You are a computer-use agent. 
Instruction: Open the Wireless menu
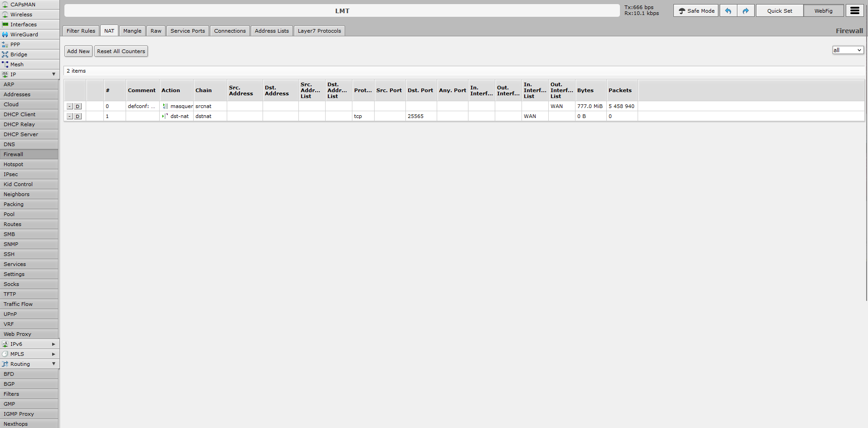(29, 15)
